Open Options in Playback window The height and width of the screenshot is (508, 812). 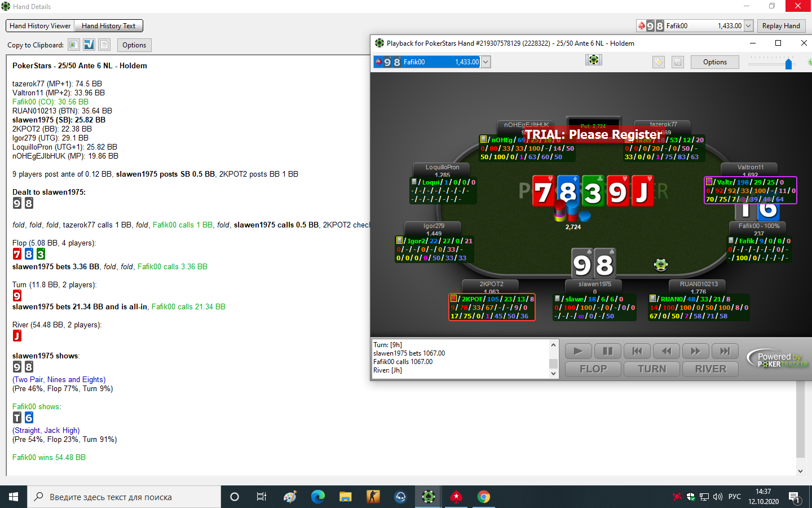click(x=715, y=62)
